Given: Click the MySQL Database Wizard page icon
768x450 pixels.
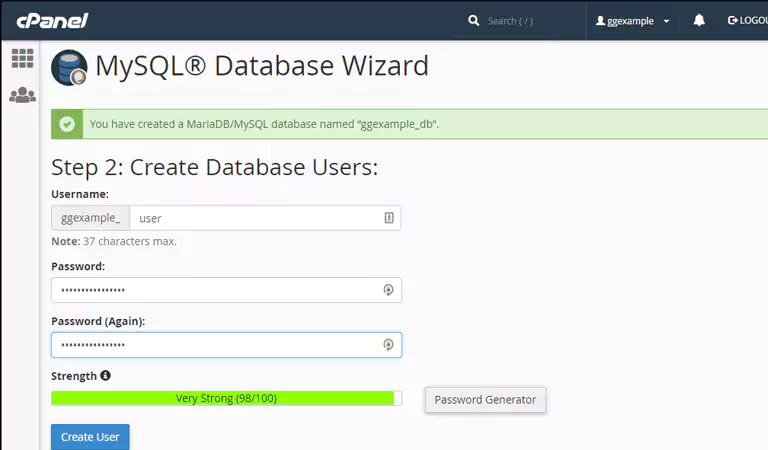Looking at the screenshot, I should (69, 67).
